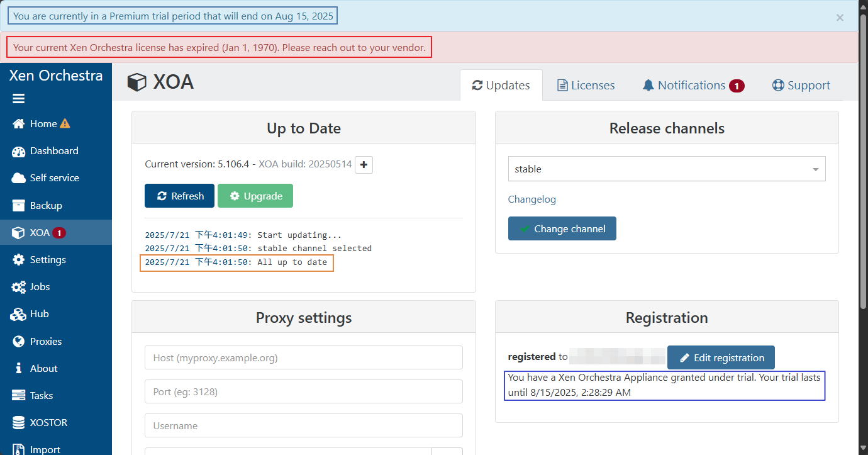
Task: Open Proxies in sidebar
Action: pos(56,342)
